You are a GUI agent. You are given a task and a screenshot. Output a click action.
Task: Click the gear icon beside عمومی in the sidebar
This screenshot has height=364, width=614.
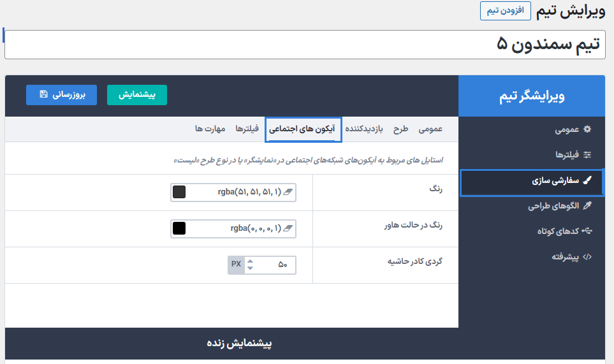[x=587, y=129]
